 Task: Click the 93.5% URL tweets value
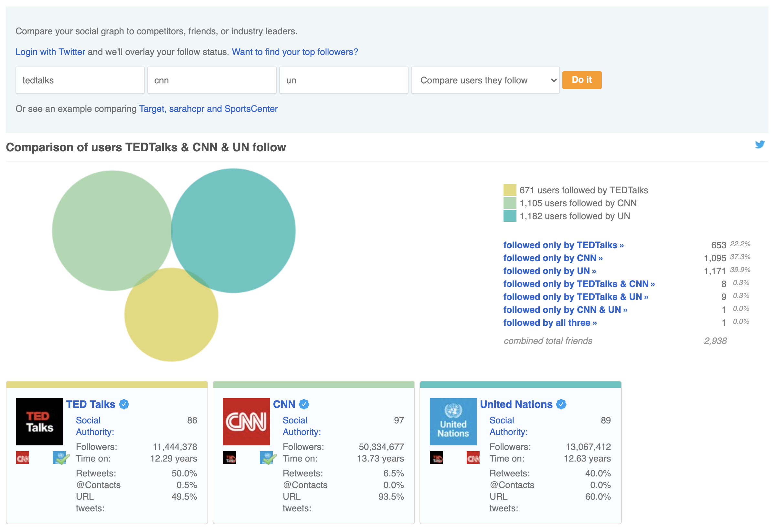391,497
